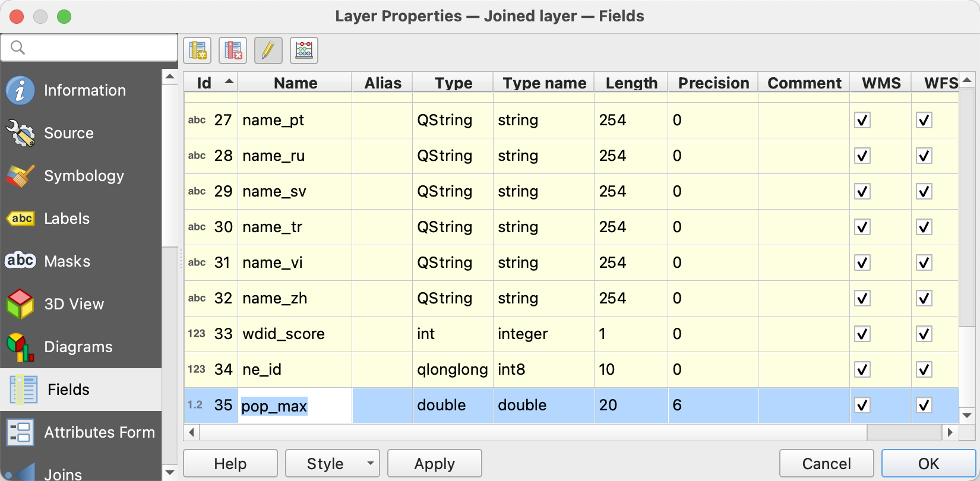This screenshot has height=481, width=980.
Task: Toggle editing mode pencil icon
Action: point(268,50)
